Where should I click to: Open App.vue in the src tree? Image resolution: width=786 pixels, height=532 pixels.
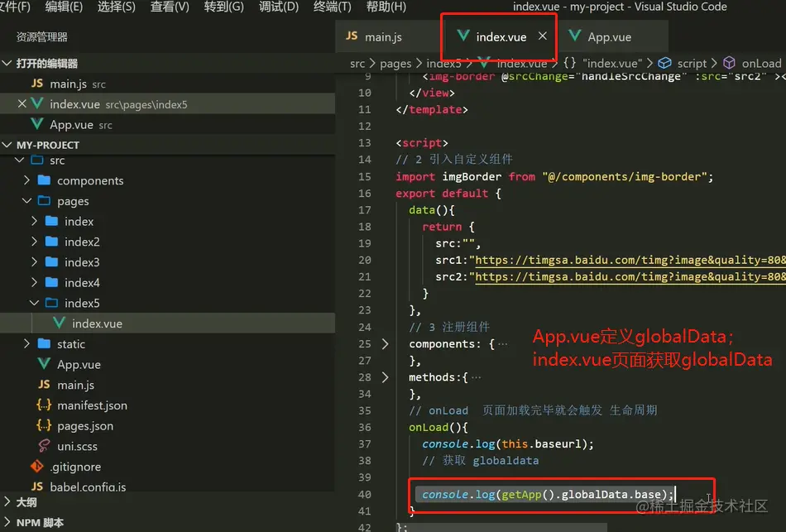[x=167, y=365]
